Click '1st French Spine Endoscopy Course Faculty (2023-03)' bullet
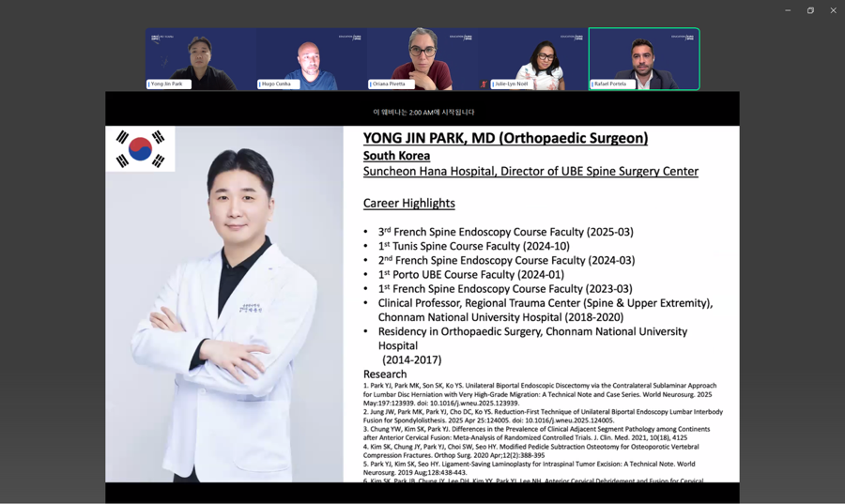This screenshot has width=845, height=504. tap(505, 289)
